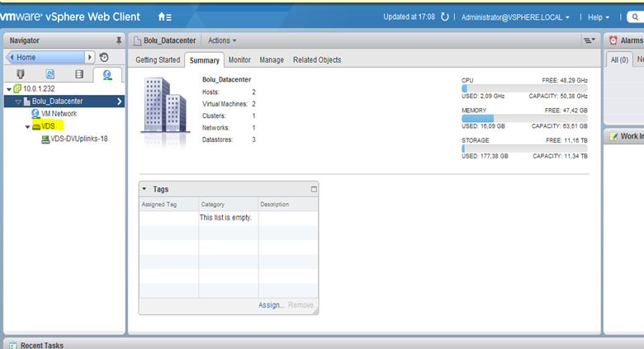The width and height of the screenshot is (644, 349).
Task: Click the Hosts count value 2
Action: pyautogui.click(x=253, y=92)
